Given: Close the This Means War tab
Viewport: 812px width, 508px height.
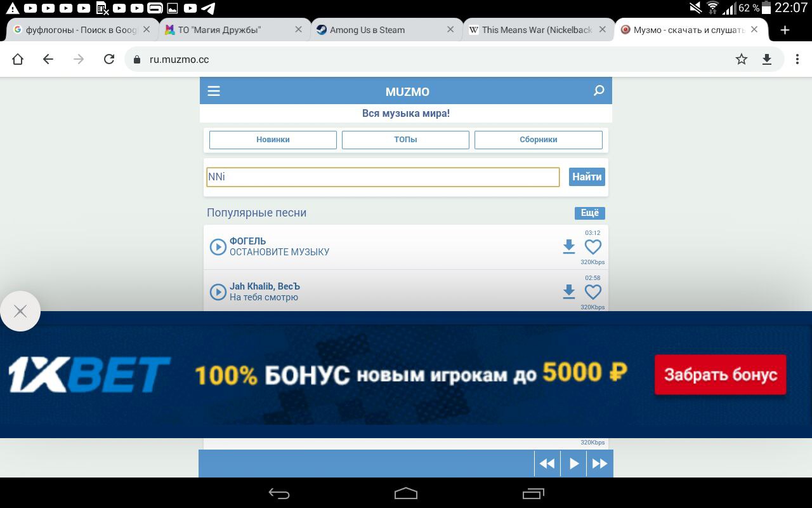Looking at the screenshot, I should point(603,30).
